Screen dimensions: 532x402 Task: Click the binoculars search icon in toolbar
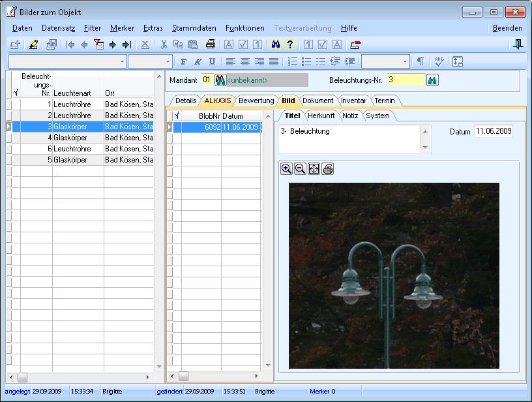pos(276,44)
